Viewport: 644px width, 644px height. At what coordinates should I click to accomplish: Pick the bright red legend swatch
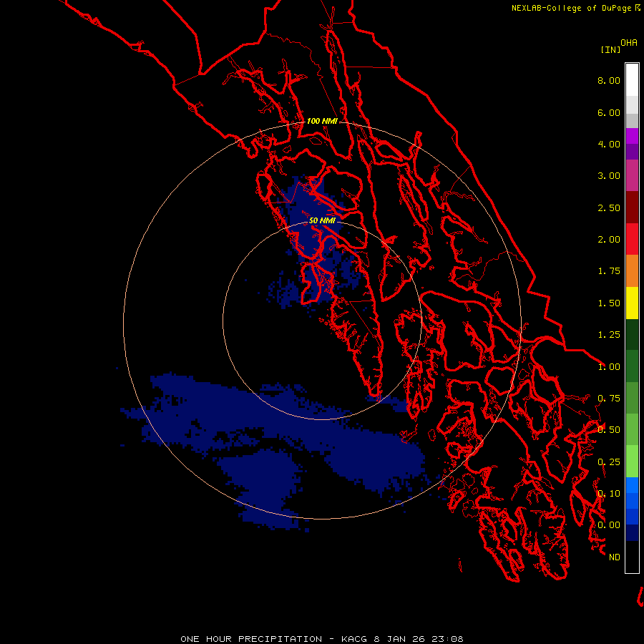(632, 239)
